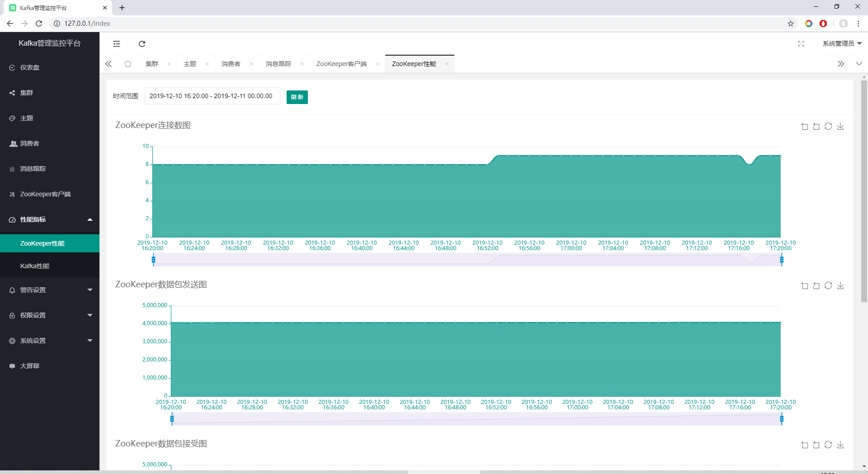Click left zoom handle of 数据包发送图 slider
Viewport: 868px width, 474px height.
point(172,419)
